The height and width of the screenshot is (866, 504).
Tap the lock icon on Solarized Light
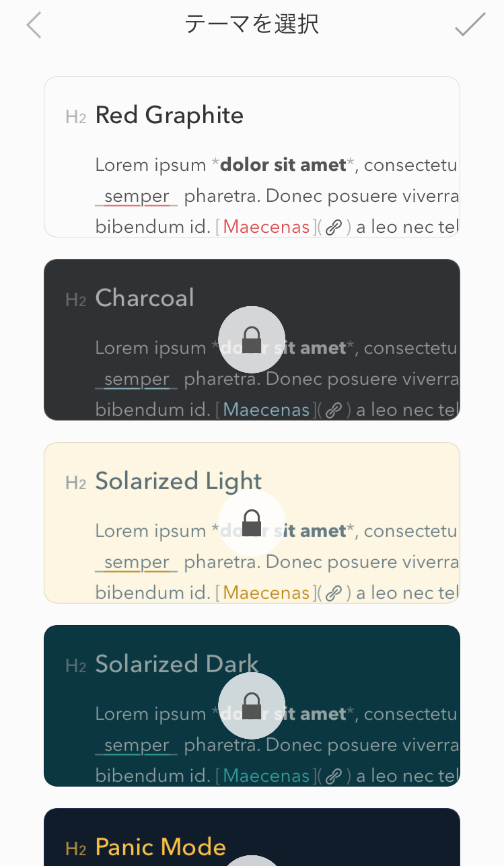pyautogui.click(x=252, y=523)
